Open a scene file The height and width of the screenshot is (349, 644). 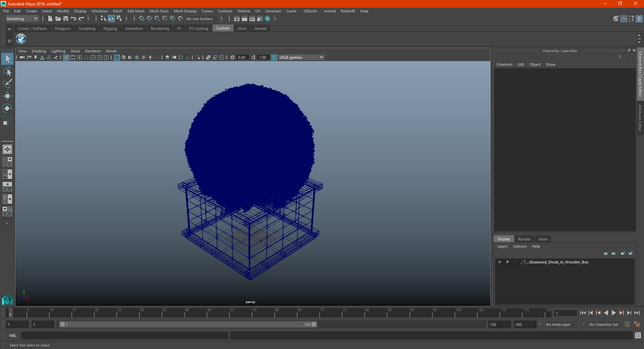point(58,19)
